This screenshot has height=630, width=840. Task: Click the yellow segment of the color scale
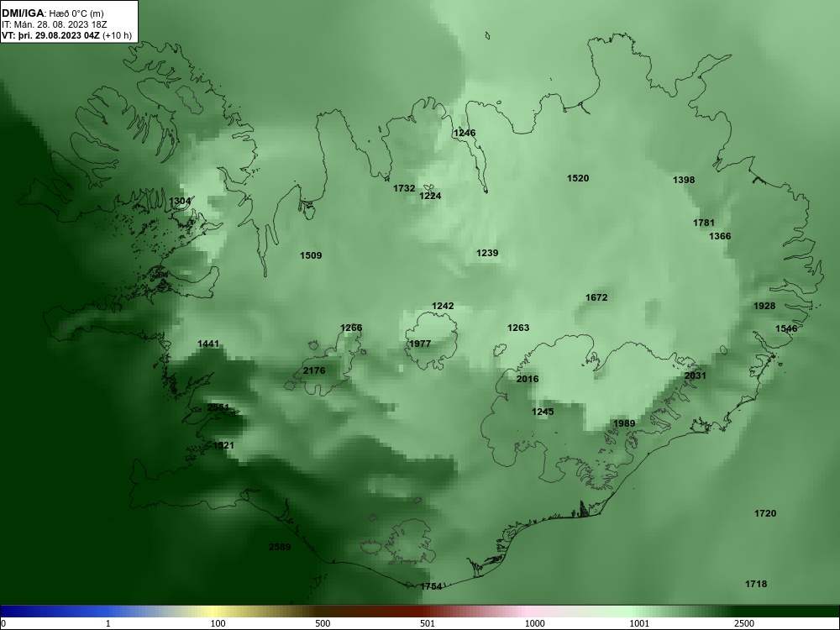[214, 612]
